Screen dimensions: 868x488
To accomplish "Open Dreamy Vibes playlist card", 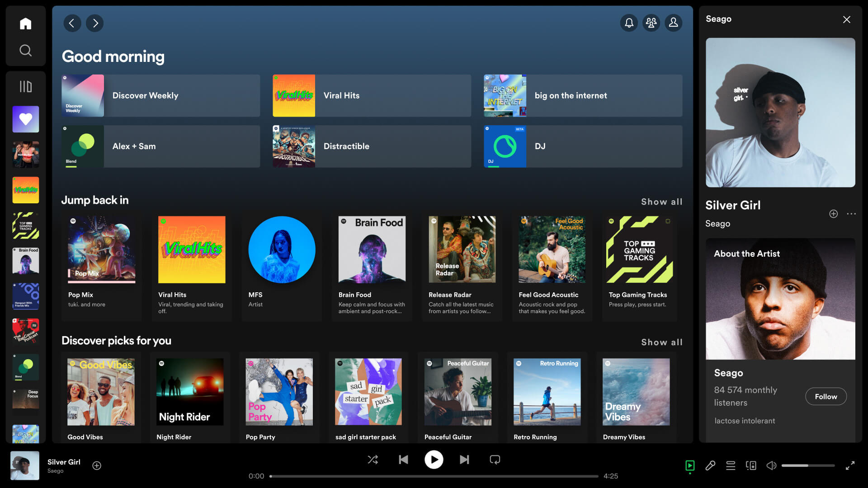I will pyautogui.click(x=637, y=398).
